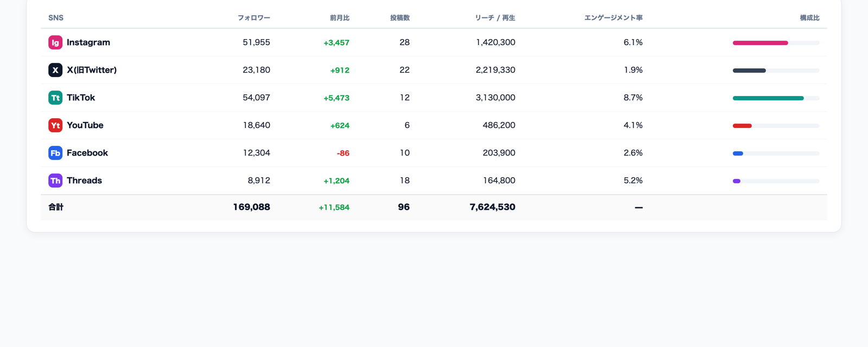Click the Facebook composition bar
The height and width of the screenshot is (347, 868).
776,153
